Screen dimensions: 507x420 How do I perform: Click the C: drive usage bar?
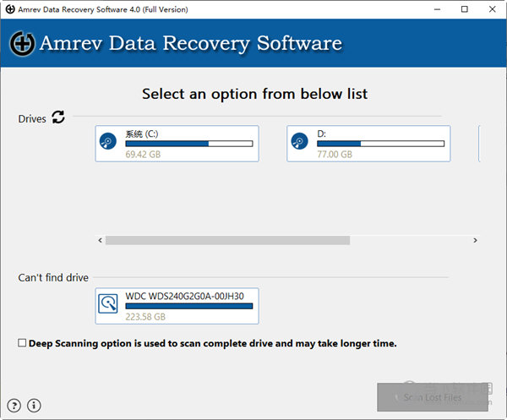(189, 144)
